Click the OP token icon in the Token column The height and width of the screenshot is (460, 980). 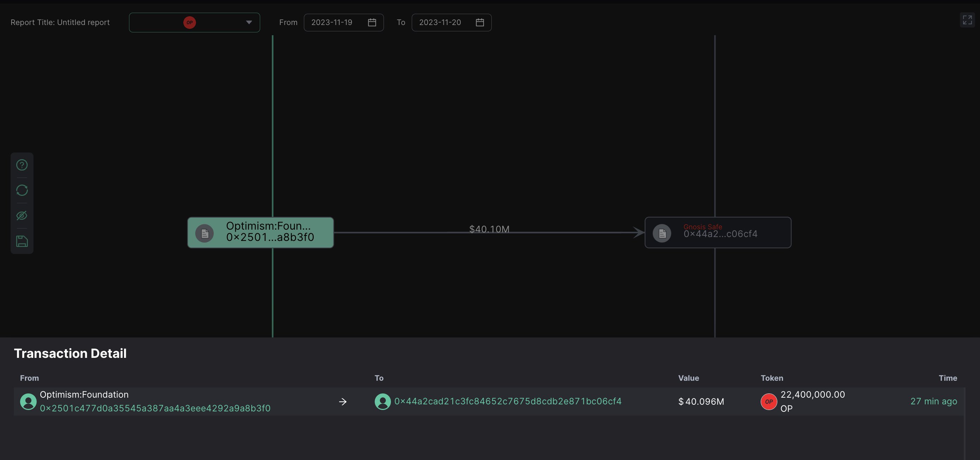769,402
